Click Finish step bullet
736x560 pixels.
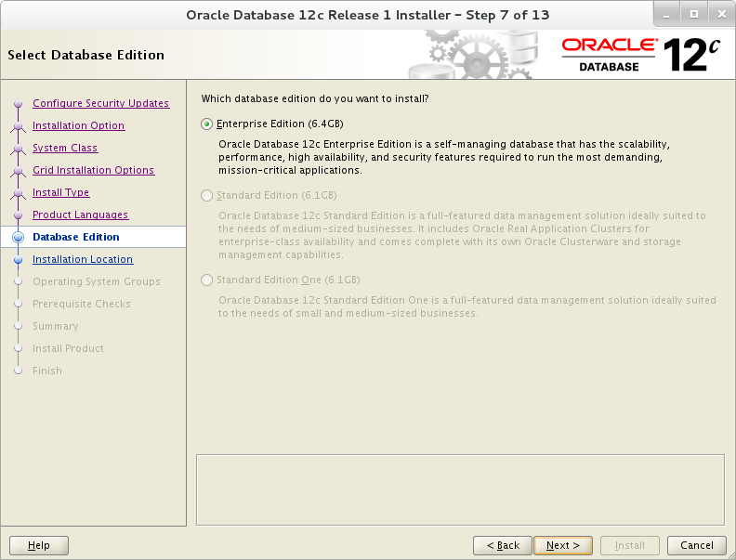coord(19,371)
